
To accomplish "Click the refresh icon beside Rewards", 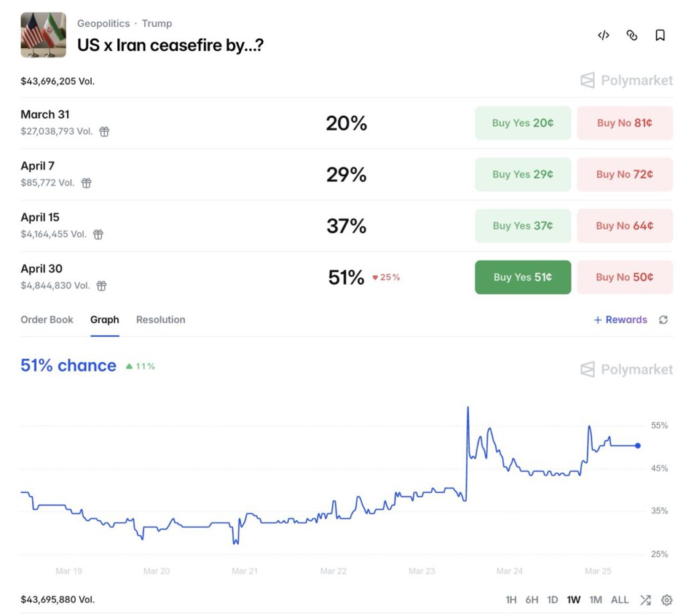I will [663, 320].
